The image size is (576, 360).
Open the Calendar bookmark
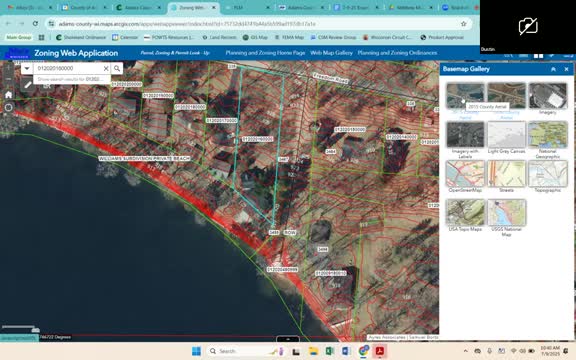point(125,37)
